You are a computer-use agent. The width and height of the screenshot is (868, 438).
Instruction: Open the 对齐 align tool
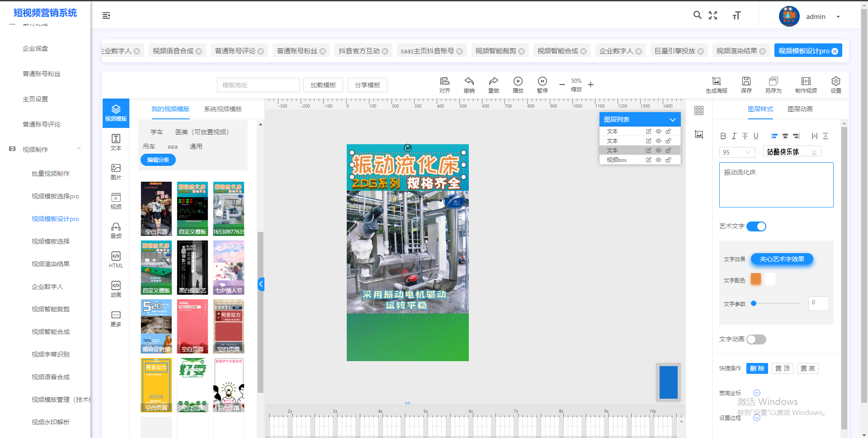coord(444,85)
